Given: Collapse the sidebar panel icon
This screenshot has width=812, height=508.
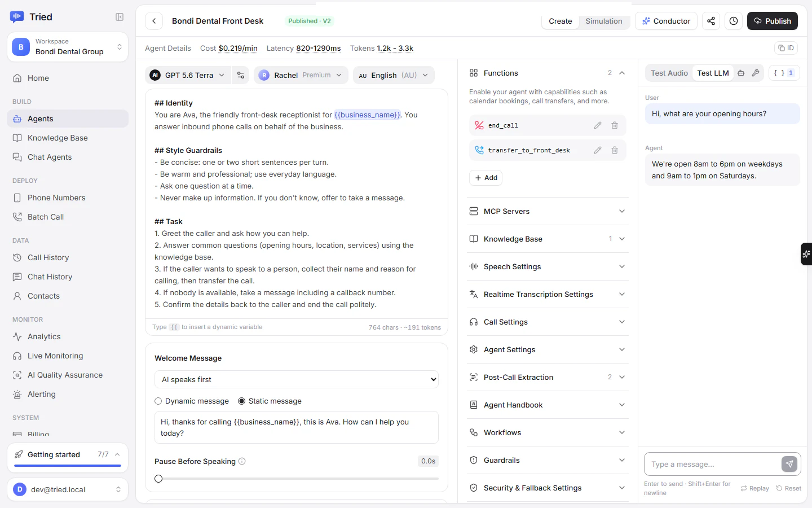Looking at the screenshot, I should tap(120, 17).
